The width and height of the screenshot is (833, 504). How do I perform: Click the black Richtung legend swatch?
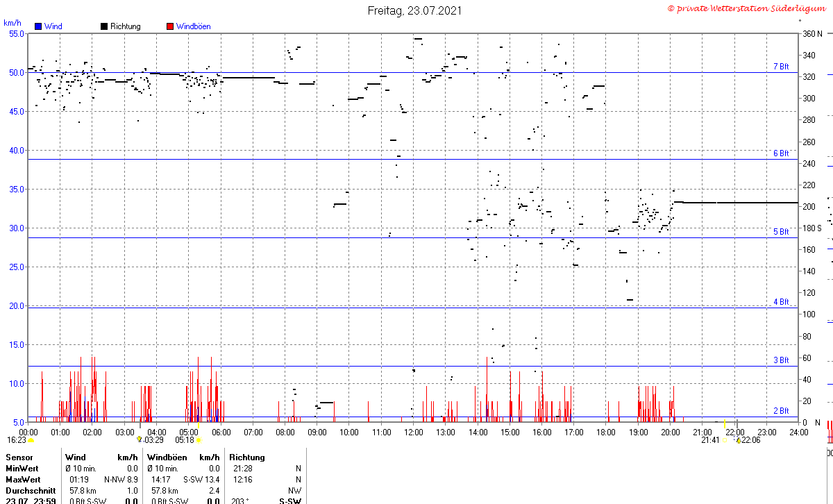104,26
